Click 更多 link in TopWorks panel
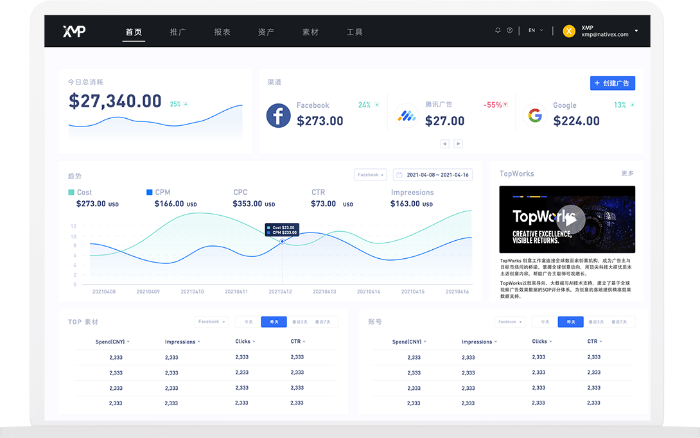 coord(627,173)
